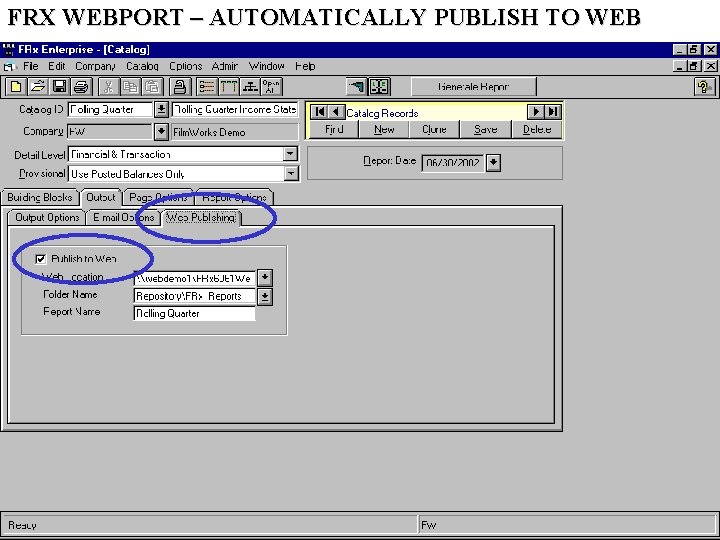Open the Company menu
The width and height of the screenshot is (720, 540).
coord(96,66)
